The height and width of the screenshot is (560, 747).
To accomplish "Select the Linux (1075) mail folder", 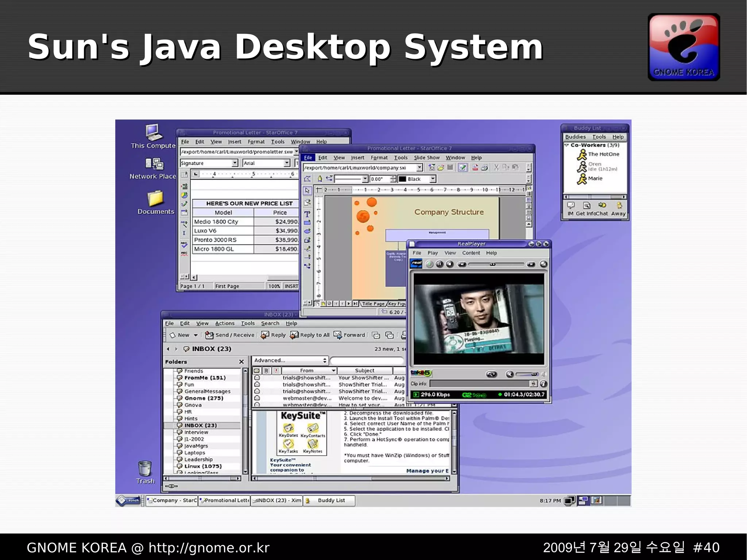I will pyautogui.click(x=203, y=466).
